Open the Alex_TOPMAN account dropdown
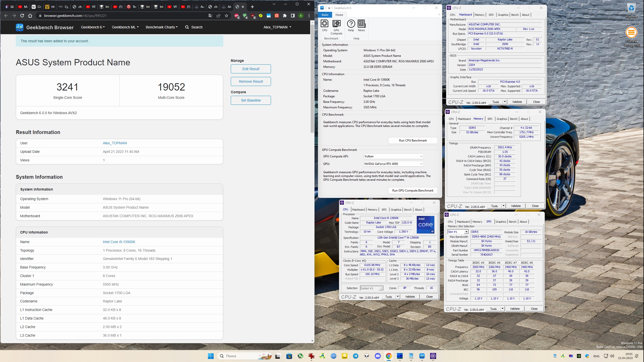 pos(277,27)
